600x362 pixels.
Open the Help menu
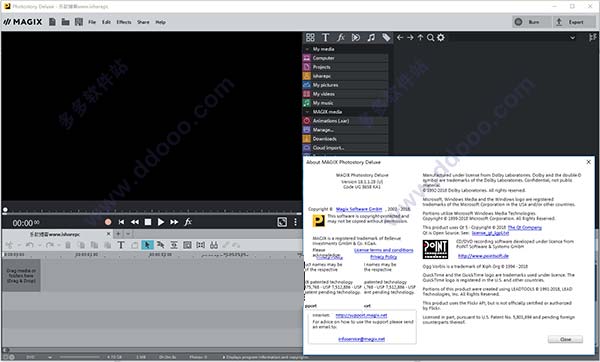(160, 22)
